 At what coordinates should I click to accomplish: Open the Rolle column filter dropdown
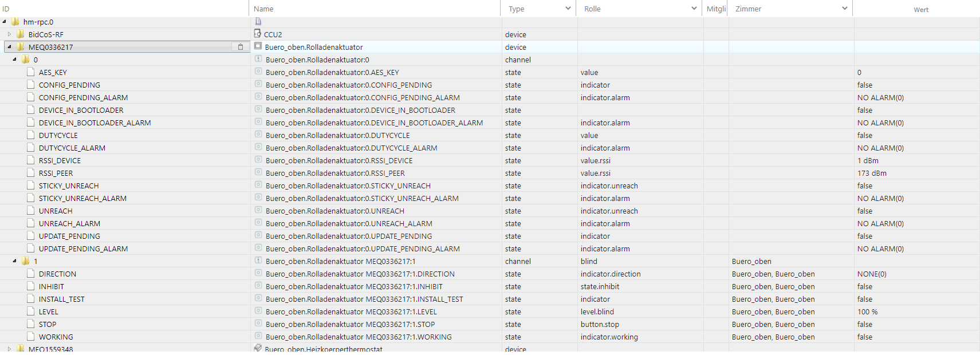pyautogui.click(x=694, y=9)
